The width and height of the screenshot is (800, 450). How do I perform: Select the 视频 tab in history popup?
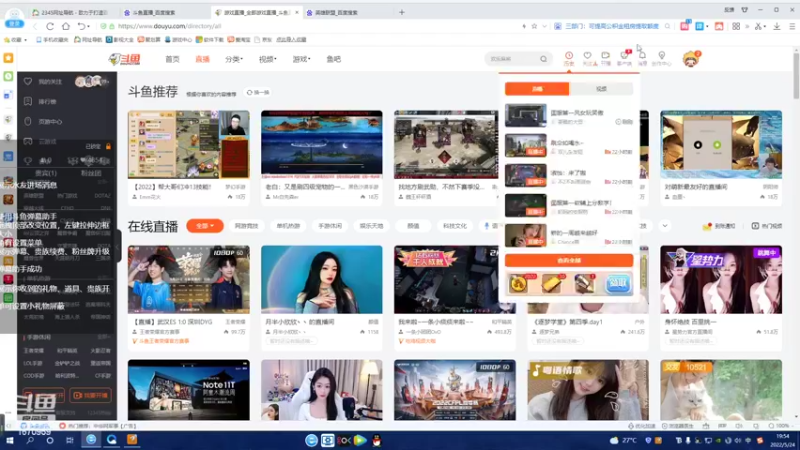pos(601,89)
